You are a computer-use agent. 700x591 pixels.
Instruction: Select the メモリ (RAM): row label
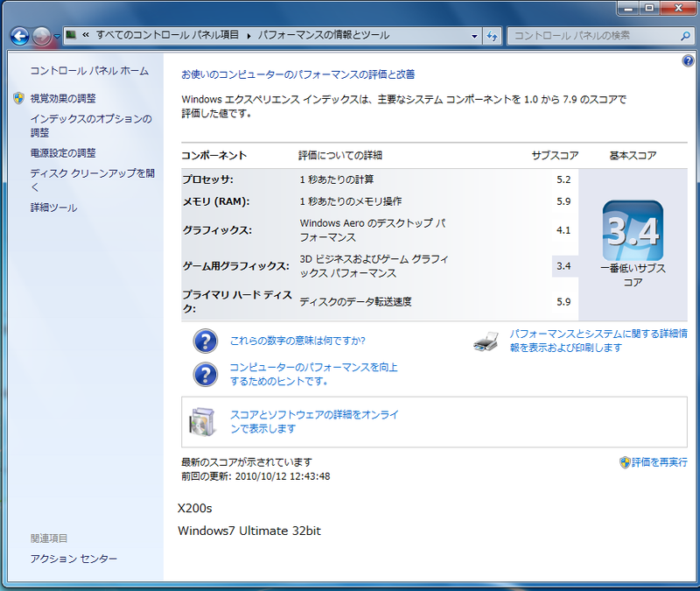[216, 201]
